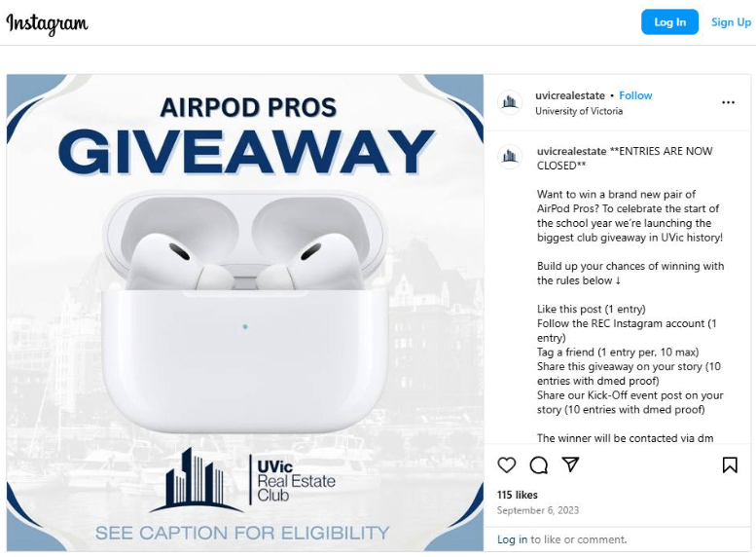Save the post with the bookmark icon
Screen dimensions: 756x557
pos(730,464)
